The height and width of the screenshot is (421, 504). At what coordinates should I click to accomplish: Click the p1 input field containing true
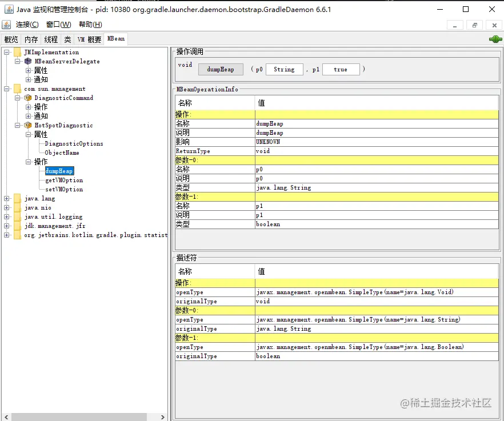pyautogui.click(x=341, y=69)
